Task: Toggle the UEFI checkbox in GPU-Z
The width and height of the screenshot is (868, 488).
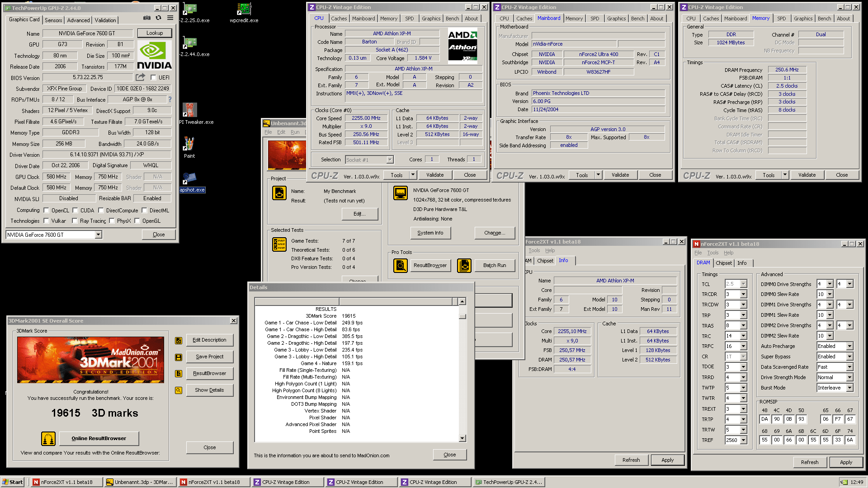Action: (153, 78)
